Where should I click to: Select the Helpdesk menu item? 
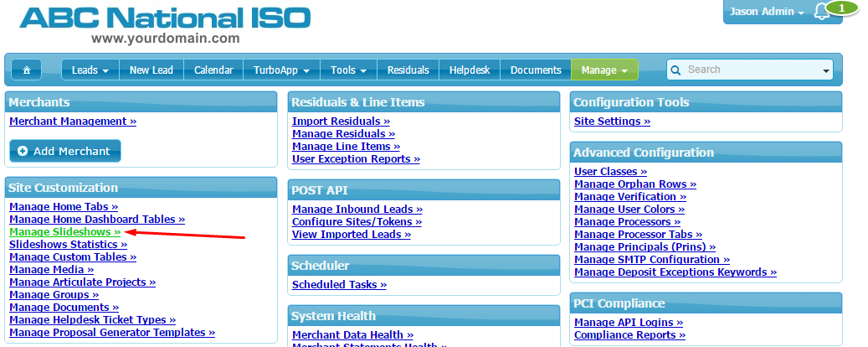click(470, 70)
